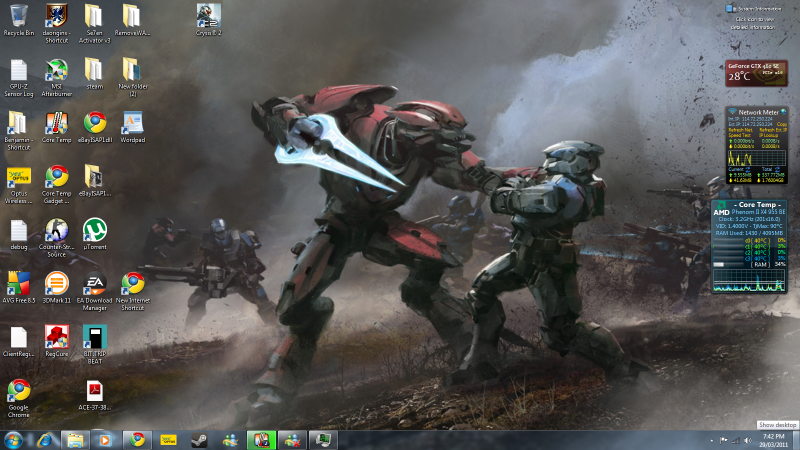Open the eBayISAPI folder icon on desktop
The height and width of the screenshot is (450, 800).
(94, 181)
